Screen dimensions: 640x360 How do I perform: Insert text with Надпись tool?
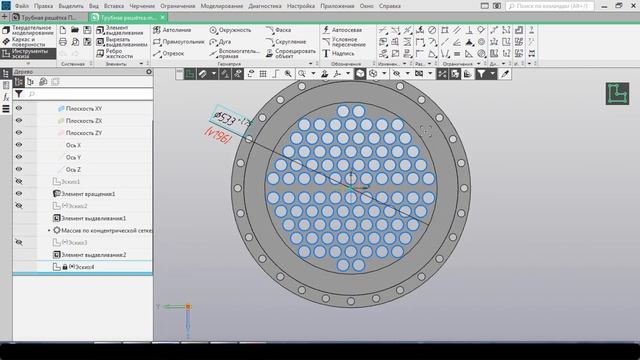(x=338, y=53)
